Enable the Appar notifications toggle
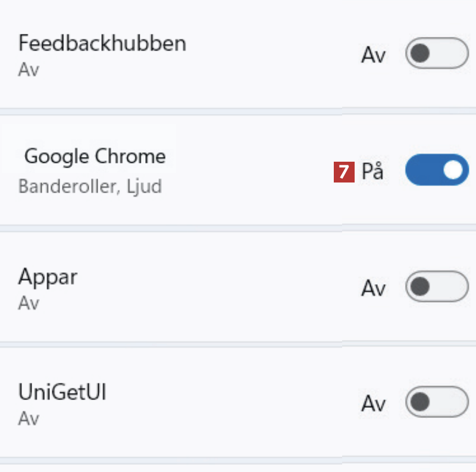 tap(437, 287)
